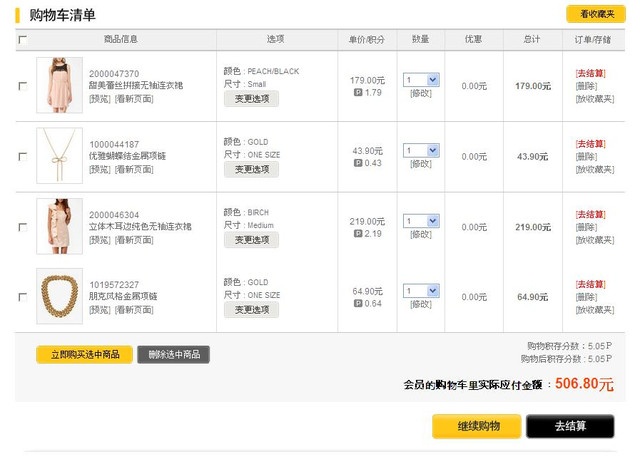Screen dimensions: 640x469
Task: Select the checkbox for item 1019572327
Action: point(23,297)
